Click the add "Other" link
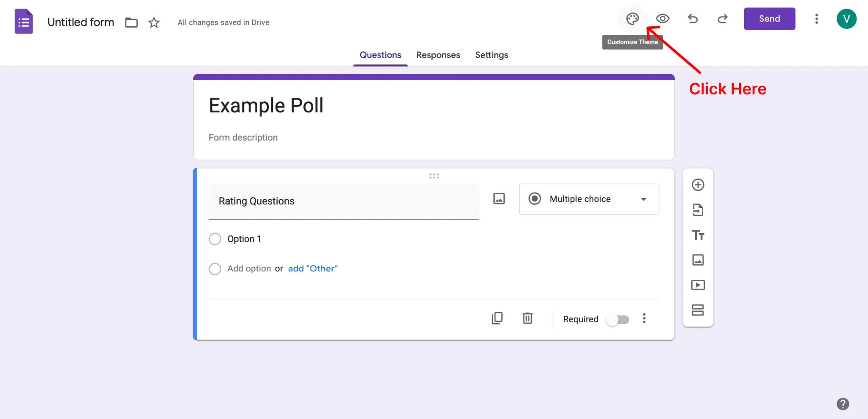Viewport: 868px width, 419px height. point(313,268)
